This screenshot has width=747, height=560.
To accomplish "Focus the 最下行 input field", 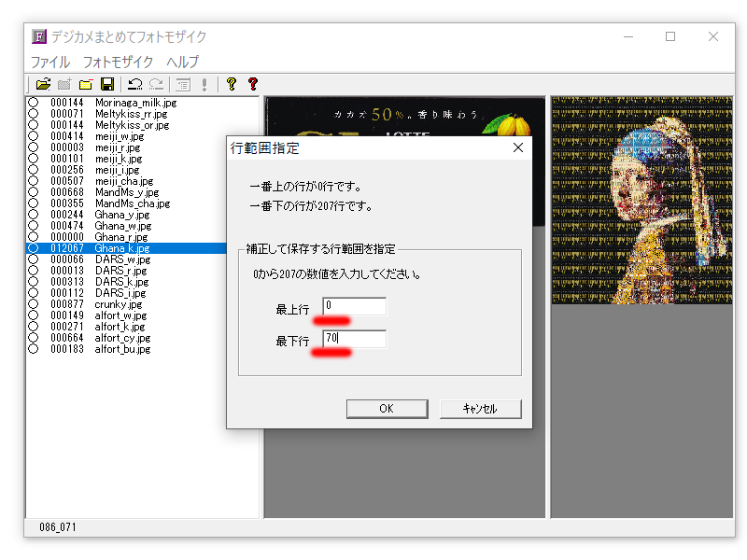I will click(x=355, y=339).
